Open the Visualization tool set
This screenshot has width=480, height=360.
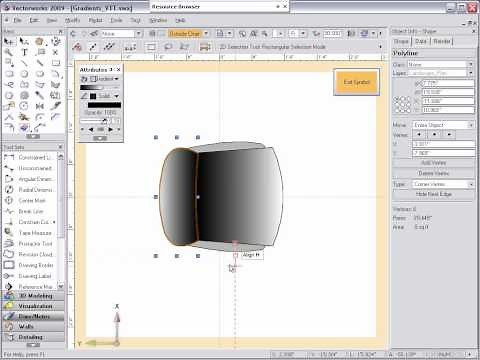tap(33, 306)
